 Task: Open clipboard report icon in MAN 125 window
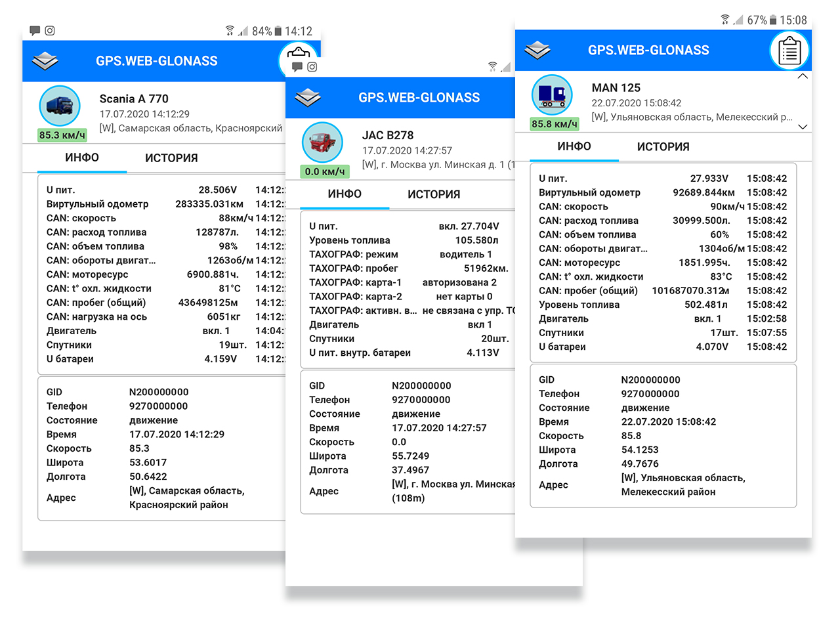pyautogui.click(x=790, y=51)
